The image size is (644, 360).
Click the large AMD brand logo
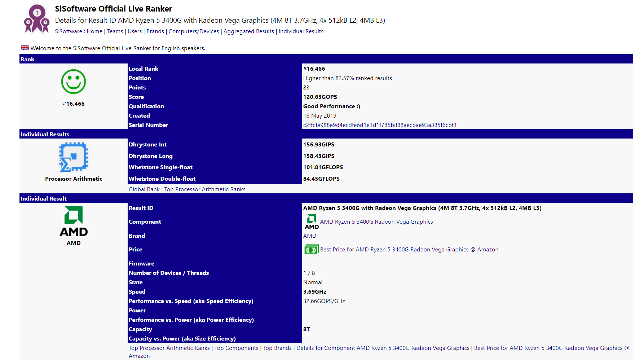pos(74,221)
